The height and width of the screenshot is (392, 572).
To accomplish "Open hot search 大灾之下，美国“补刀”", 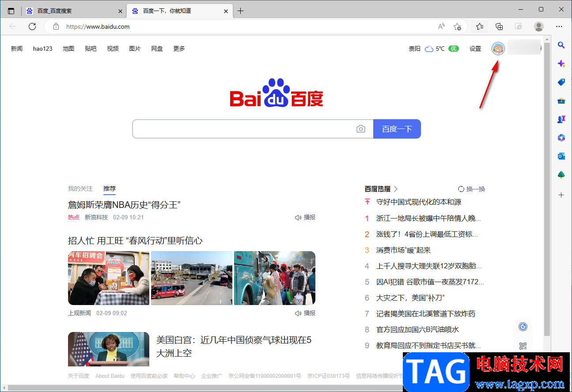I will [410, 298].
